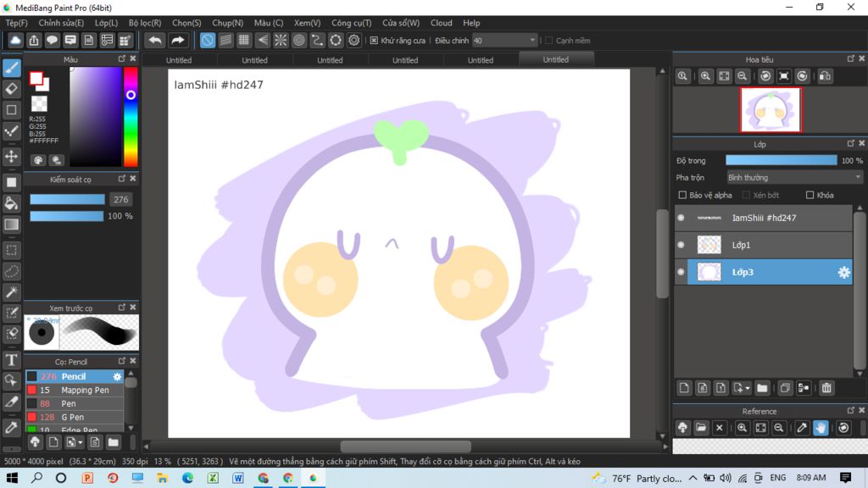Choose the Bucket fill tool
Image resolution: width=868 pixels, height=488 pixels.
point(12,203)
